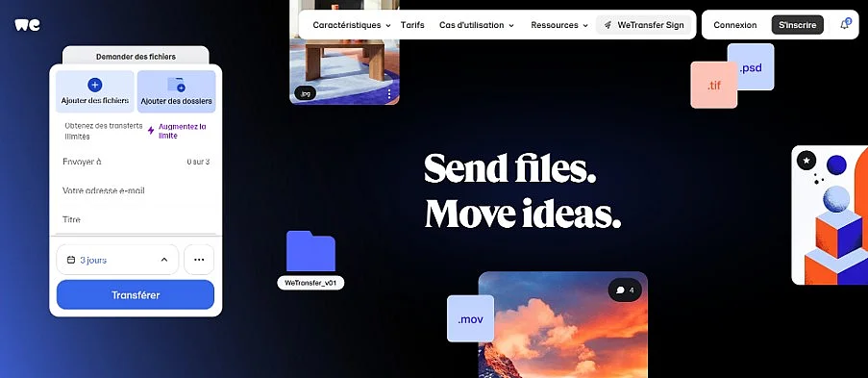Click the folder-plus icon to add folders

176,85
